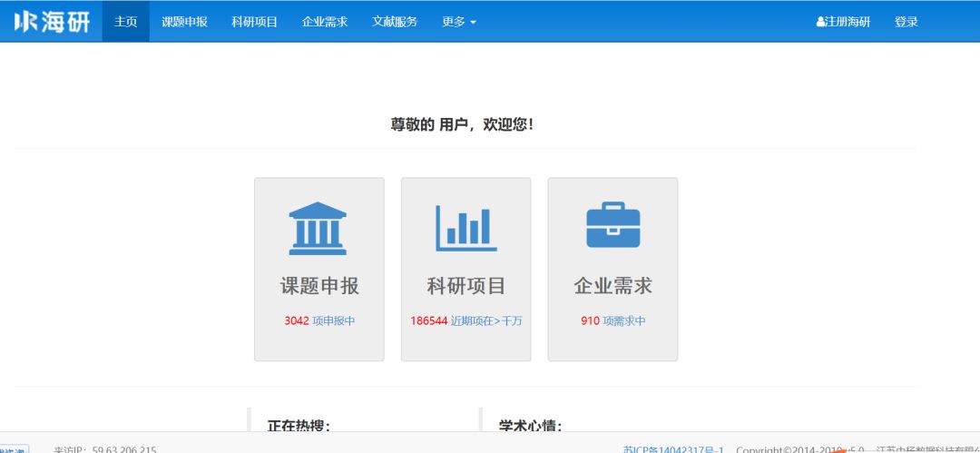This screenshot has width=980, height=453.
Task: Open 课题申报 in the top navigation
Action: coord(184,22)
